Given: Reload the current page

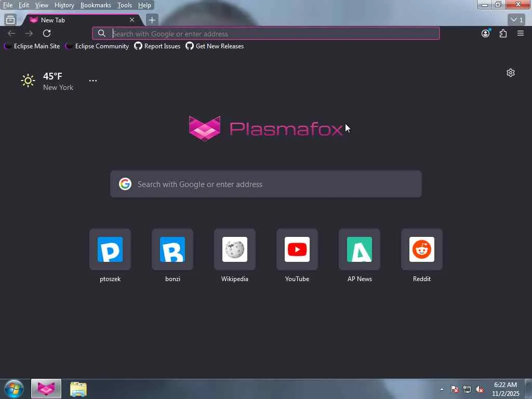Looking at the screenshot, I should point(47,33).
